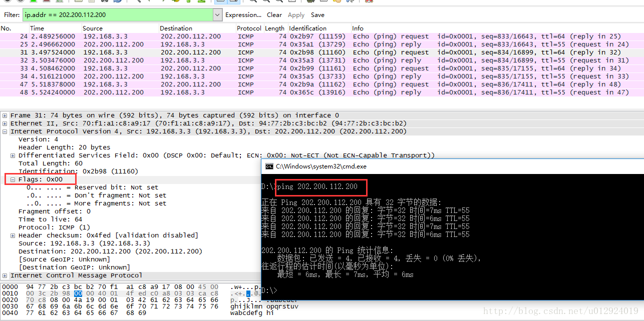Select "Don't fragment: Not set" line
644x321 pixels.
point(97,195)
